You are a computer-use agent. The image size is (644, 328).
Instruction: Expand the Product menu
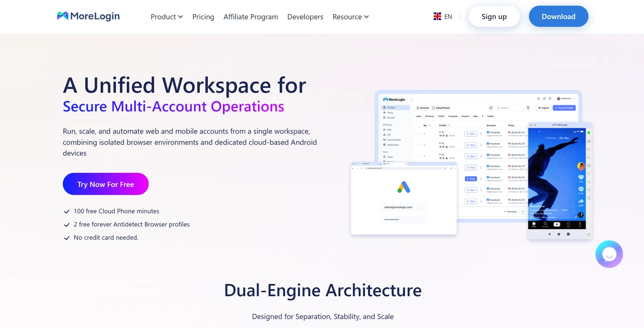coord(167,17)
